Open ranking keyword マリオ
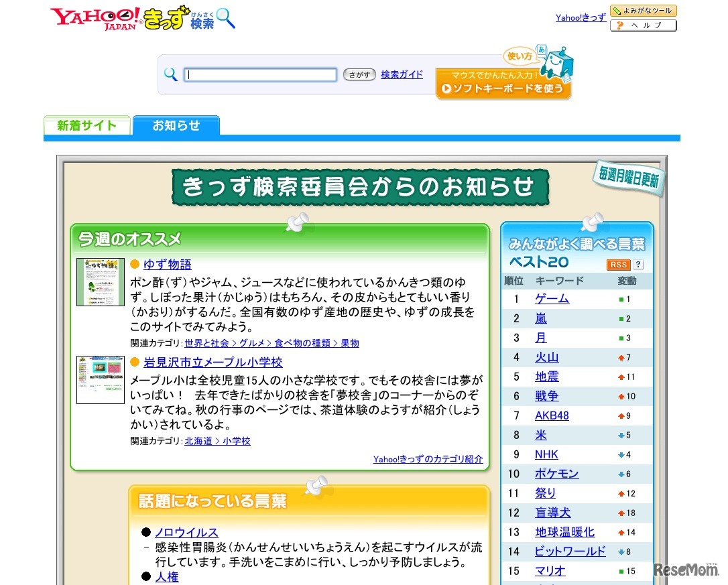The width and height of the screenshot is (728, 585). (x=550, y=572)
